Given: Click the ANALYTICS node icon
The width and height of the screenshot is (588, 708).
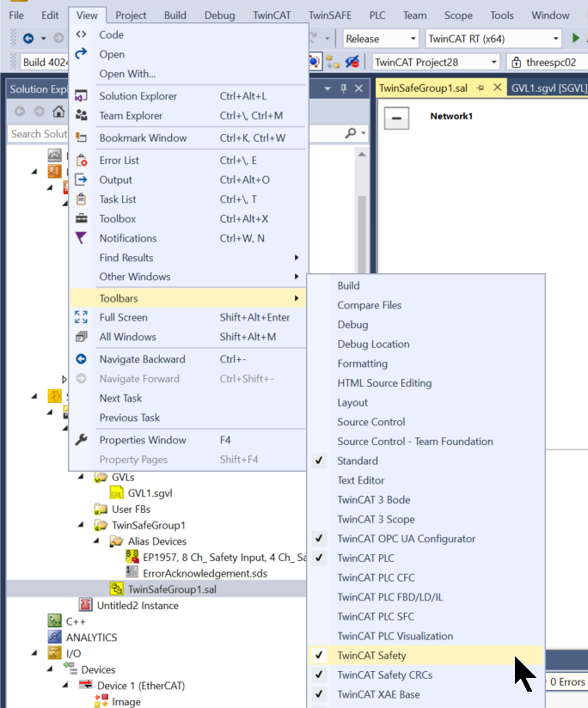Looking at the screenshot, I should click(55, 637).
